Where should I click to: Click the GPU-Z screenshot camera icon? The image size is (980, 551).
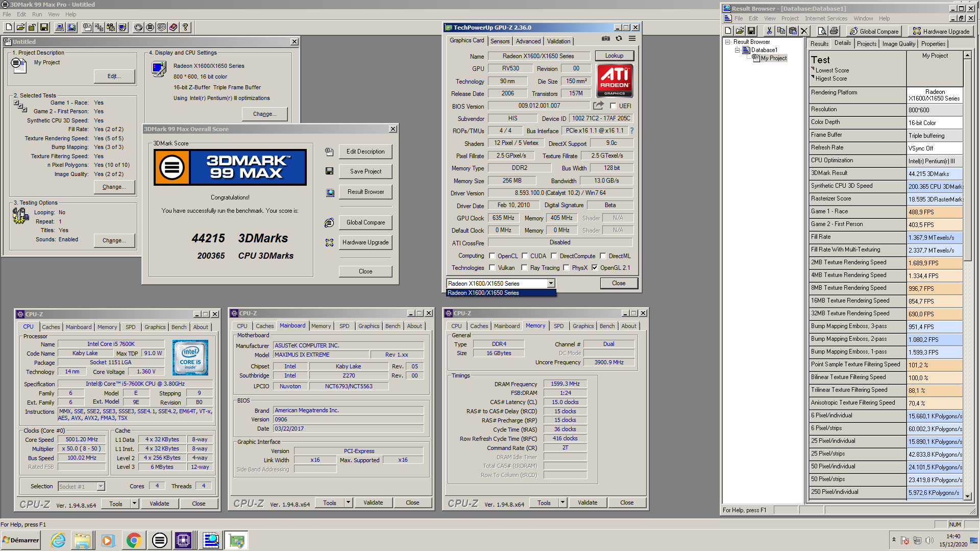point(606,39)
